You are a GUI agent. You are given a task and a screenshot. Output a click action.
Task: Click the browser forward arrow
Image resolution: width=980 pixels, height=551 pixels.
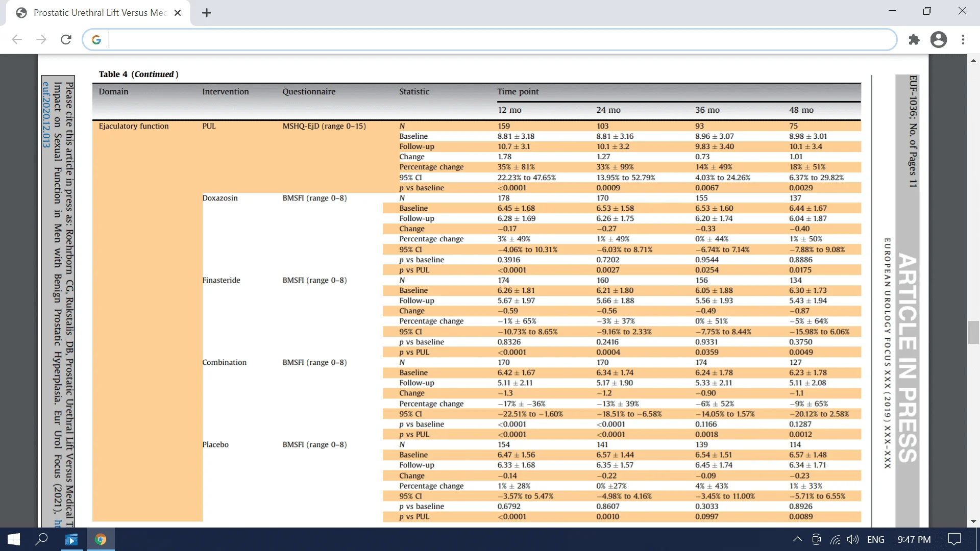coord(41,40)
